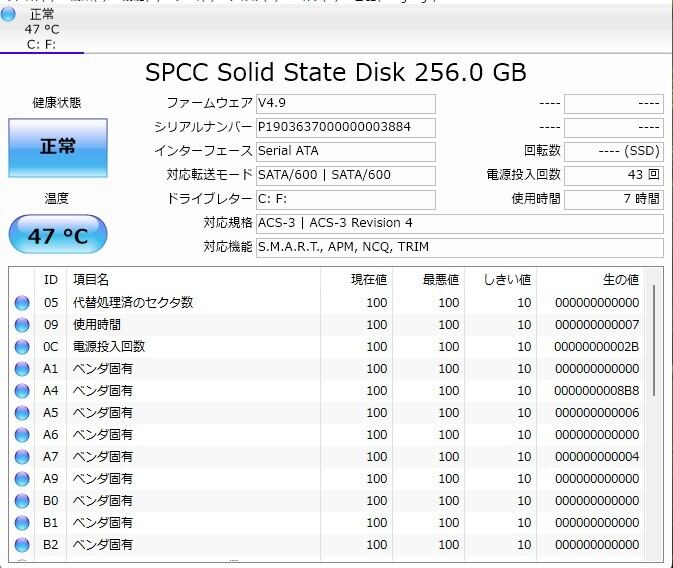Click the 電源投入回数 field showing 43 回

(613, 175)
